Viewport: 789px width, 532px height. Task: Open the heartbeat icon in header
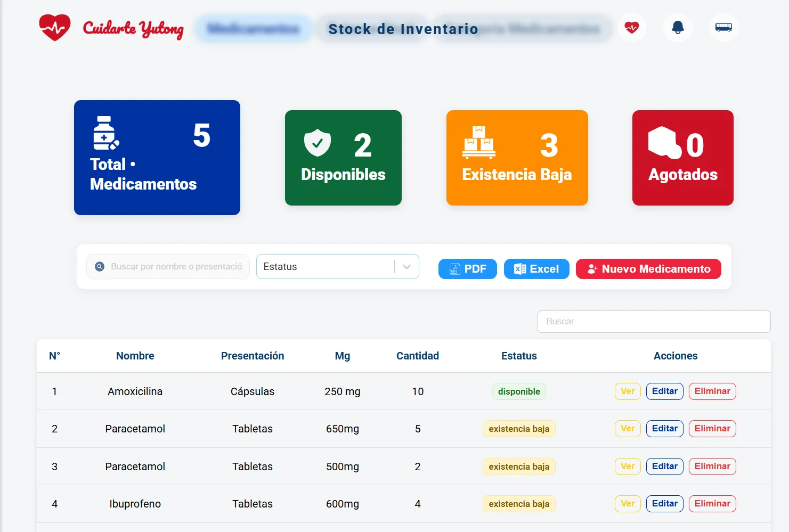point(632,27)
